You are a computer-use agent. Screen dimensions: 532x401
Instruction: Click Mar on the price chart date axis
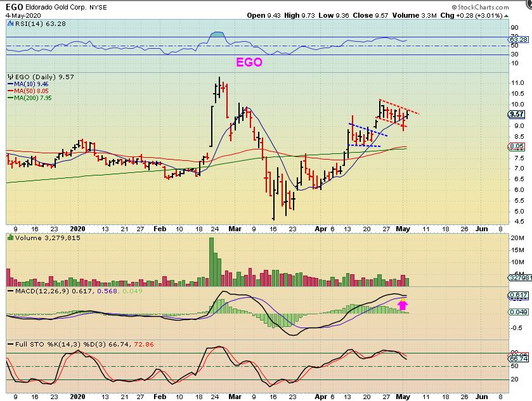(235, 229)
